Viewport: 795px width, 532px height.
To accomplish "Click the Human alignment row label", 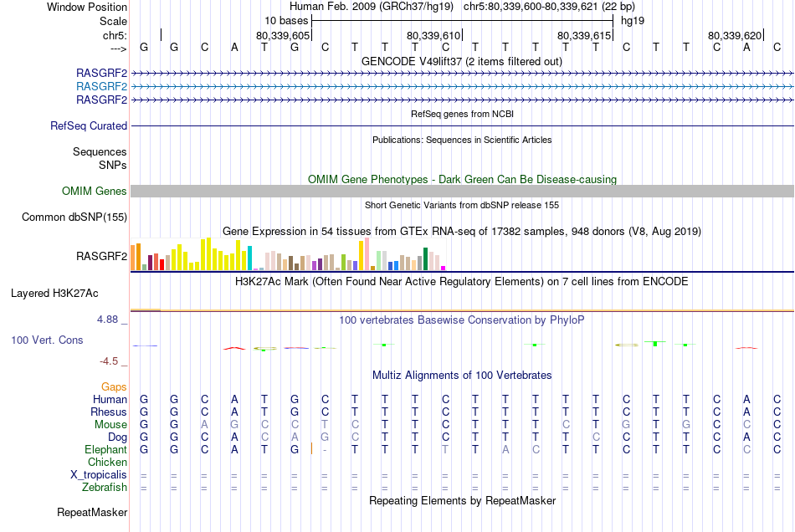I will pos(110,399).
